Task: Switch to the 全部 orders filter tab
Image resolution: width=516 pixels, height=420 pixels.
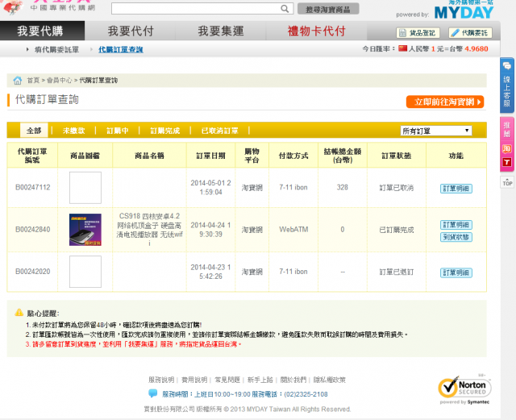Action: [34, 131]
